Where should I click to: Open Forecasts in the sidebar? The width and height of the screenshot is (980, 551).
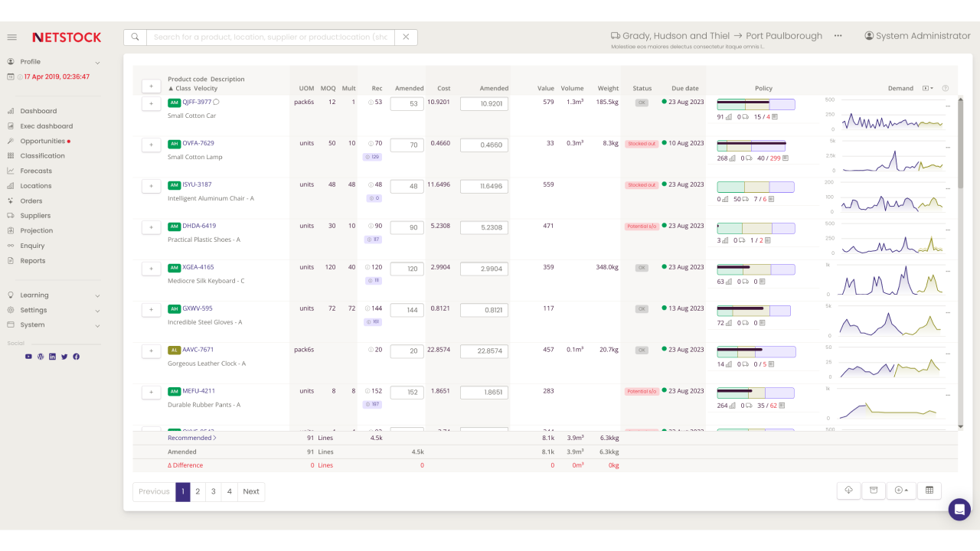[x=36, y=171]
